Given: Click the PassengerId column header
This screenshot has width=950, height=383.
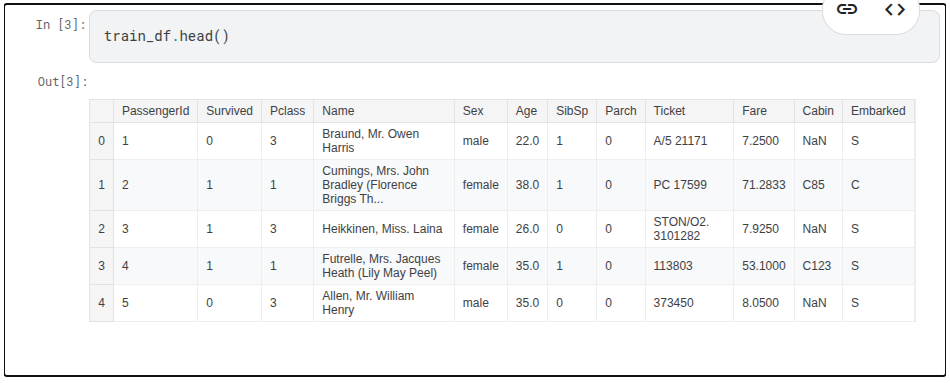Looking at the screenshot, I should pos(156,111).
